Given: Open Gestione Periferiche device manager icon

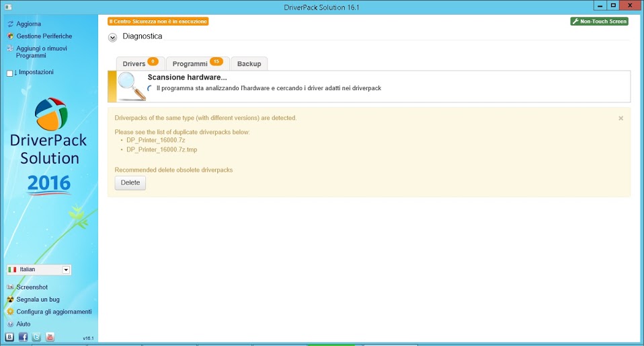Looking at the screenshot, I should pos(10,36).
